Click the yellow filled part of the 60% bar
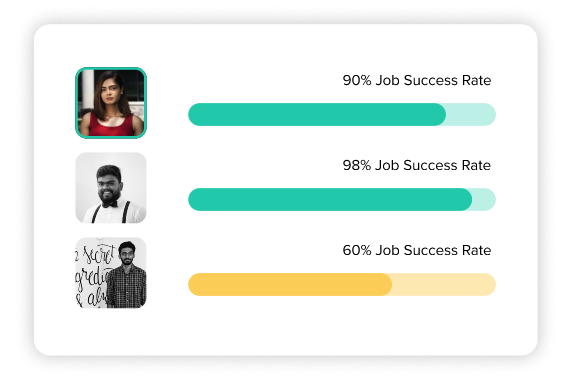This screenshot has height=387, width=576. click(290, 284)
